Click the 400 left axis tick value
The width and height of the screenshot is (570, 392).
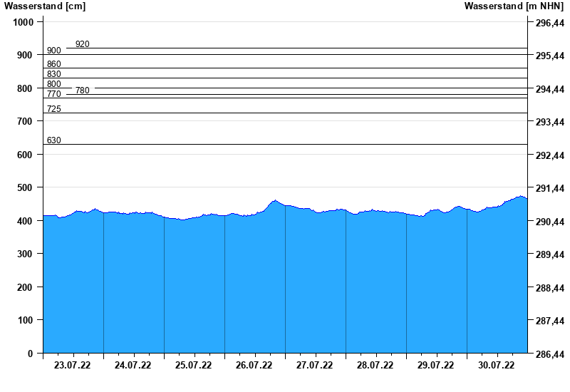(25, 221)
